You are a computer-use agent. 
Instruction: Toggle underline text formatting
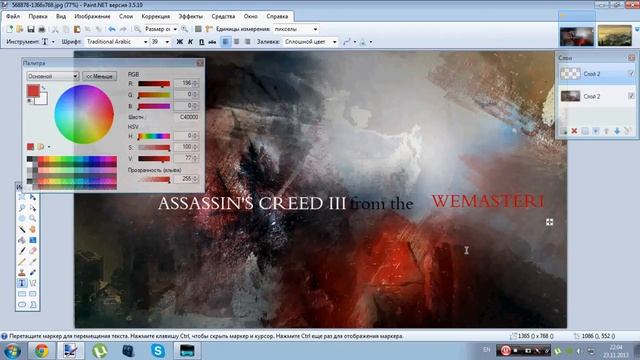pyautogui.click(x=201, y=42)
